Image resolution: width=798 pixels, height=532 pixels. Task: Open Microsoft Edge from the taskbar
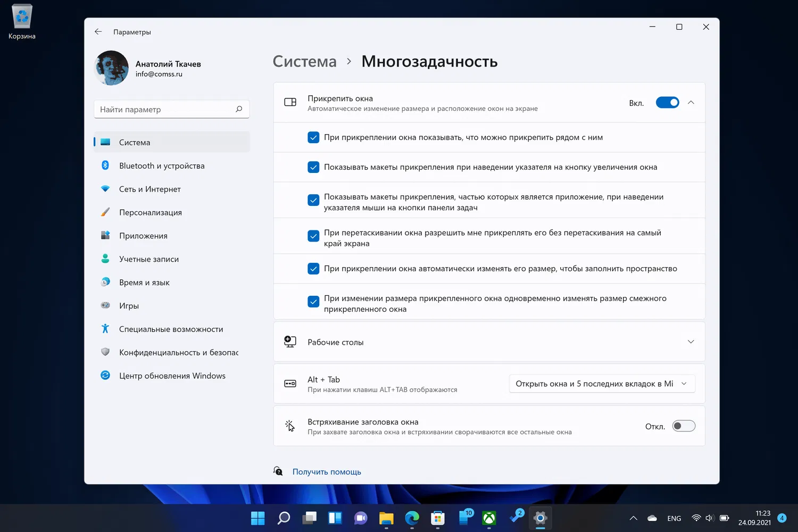click(x=412, y=518)
